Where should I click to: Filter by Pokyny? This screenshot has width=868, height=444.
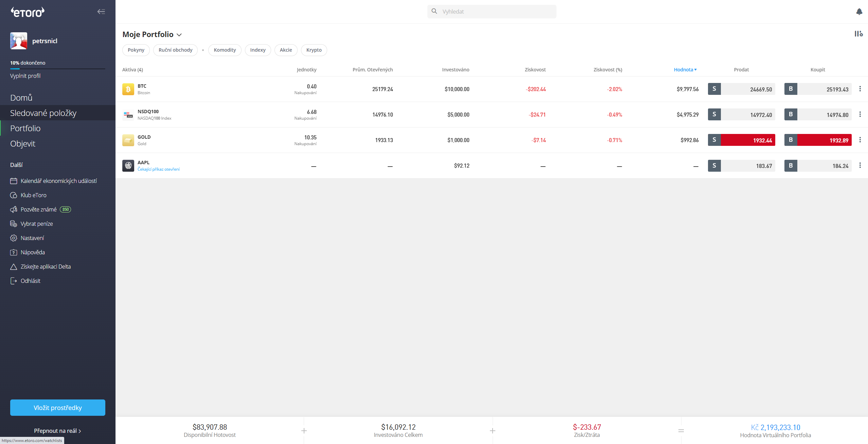click(136, 50)
